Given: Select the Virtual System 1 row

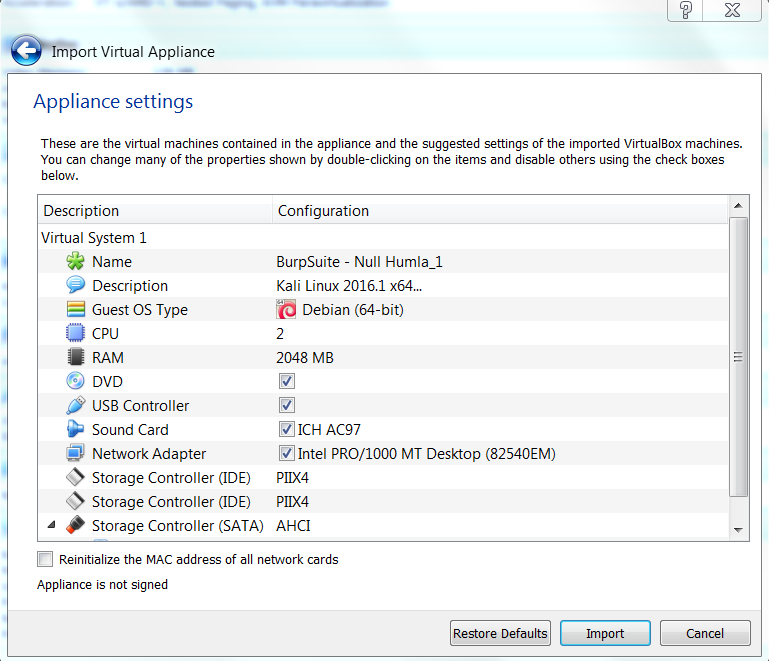Looking at the screenshot, I should point(383,237).
